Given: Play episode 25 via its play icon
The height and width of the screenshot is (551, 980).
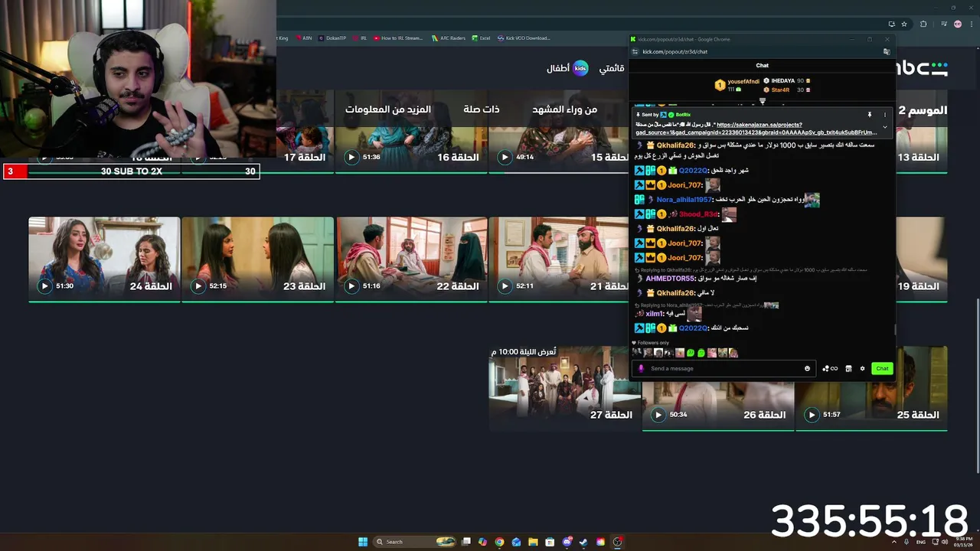Looking at the screenshot, I should (x=812, y=415).
